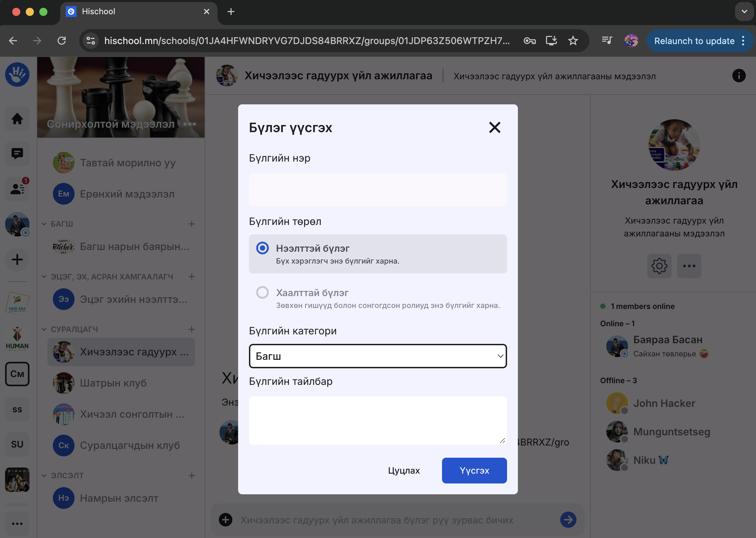756x538 pixels.
Task: Select Хаалттай бүлэг radio option
Action: coord(262,292)
